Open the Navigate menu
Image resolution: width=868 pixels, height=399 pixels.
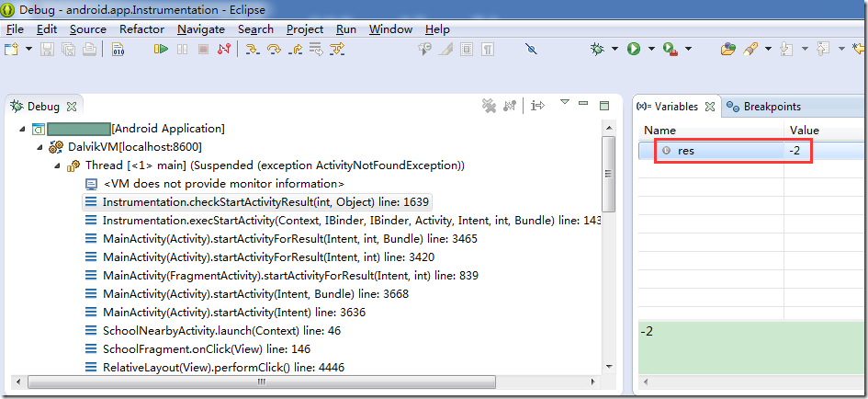click(x=201, y=29)
